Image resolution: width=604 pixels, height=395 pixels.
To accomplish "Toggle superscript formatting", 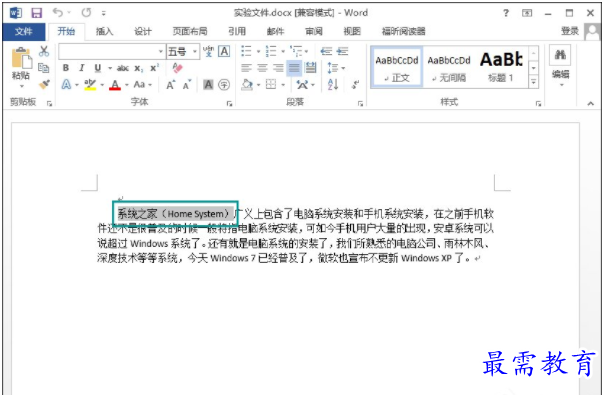I will click(154, 68).
